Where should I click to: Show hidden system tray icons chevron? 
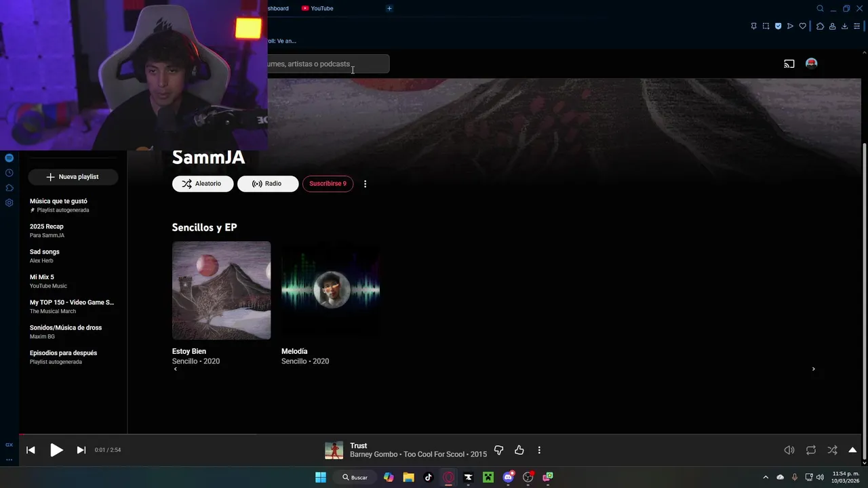coord(766,477)
